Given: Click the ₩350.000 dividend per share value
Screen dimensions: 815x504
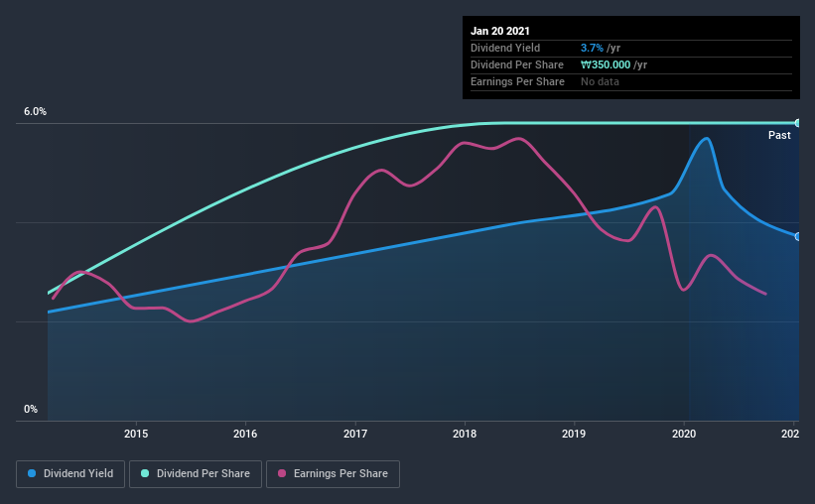Looking at the screenshot, I should click(x=606, y=64).
